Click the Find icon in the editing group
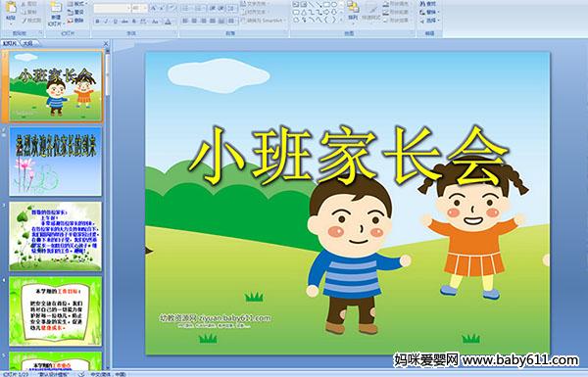 point(428,4)
